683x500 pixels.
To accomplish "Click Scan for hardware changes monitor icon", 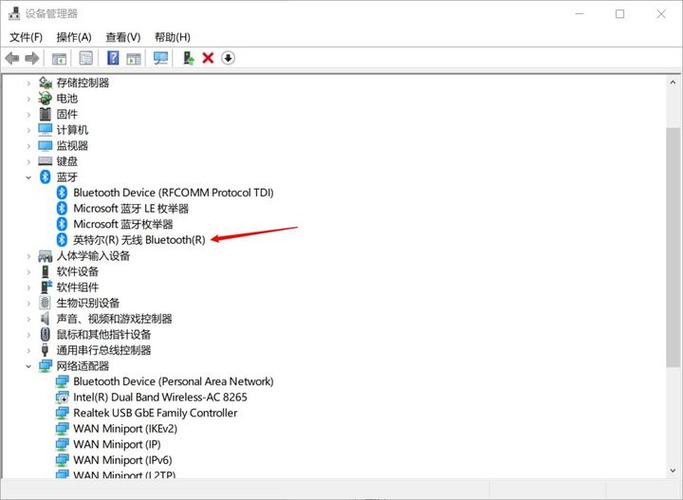I will click(x=161, y=58).
